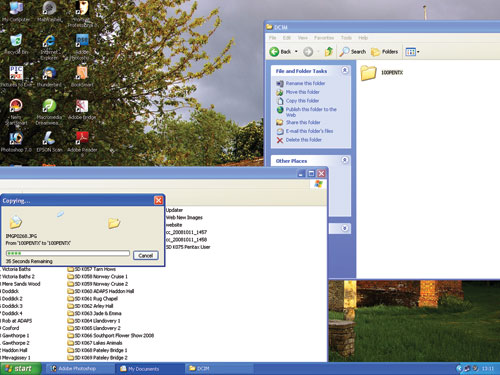The width and height of the screenshot is (500, 375).
Task: Click the Forward arrow in DCIM toolbar
Action: 308,52
